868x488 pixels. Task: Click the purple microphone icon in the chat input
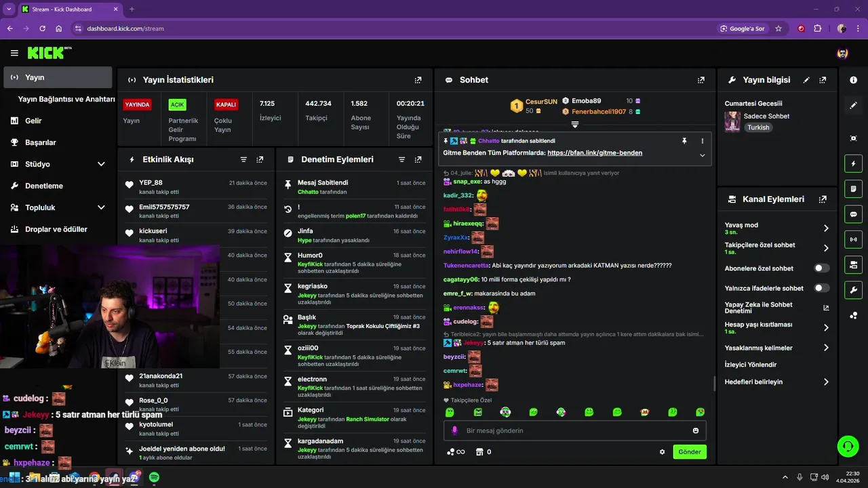click(x=455, y=430)
